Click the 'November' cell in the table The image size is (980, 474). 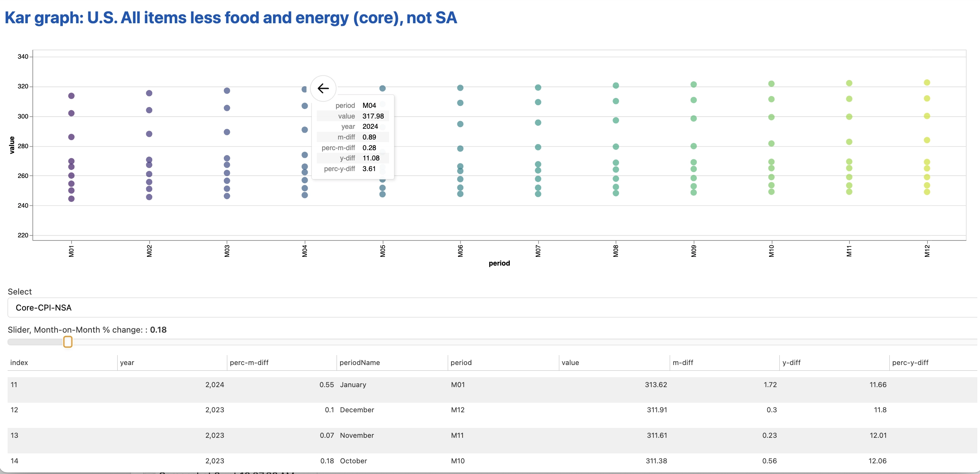[x=357, y=435]
